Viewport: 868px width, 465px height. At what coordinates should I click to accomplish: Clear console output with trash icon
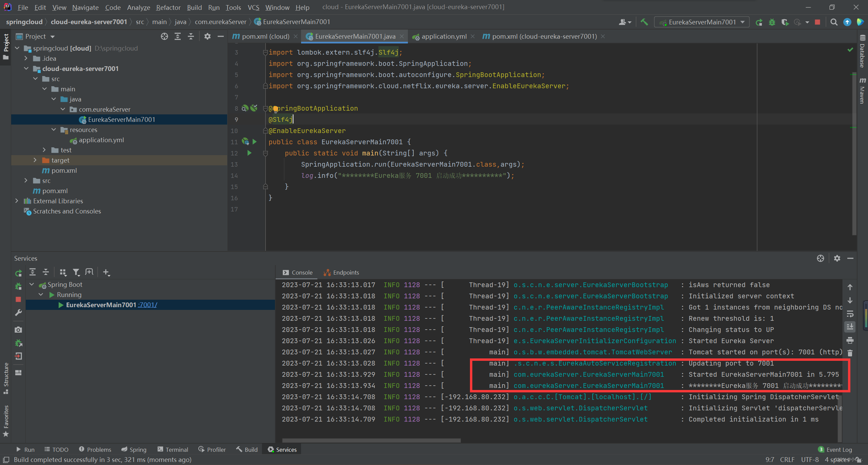coord(850,353)
